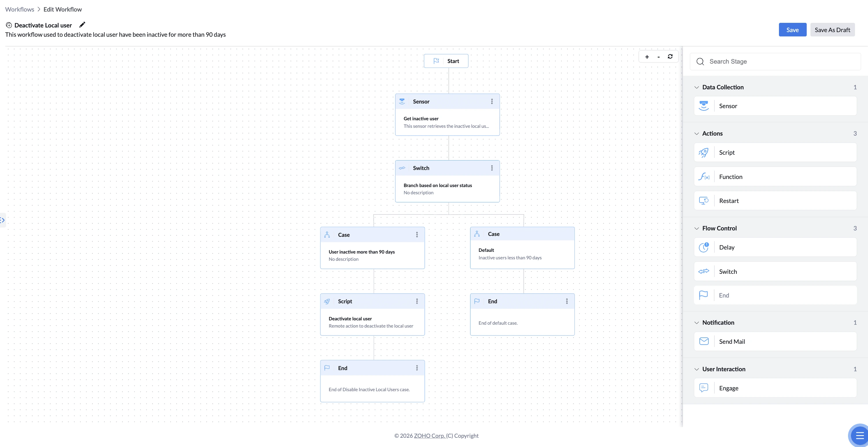The width and height of the screenshot is (868, 447).
Task: Select the Sensor stage label in palette
Action: point(728,106)
